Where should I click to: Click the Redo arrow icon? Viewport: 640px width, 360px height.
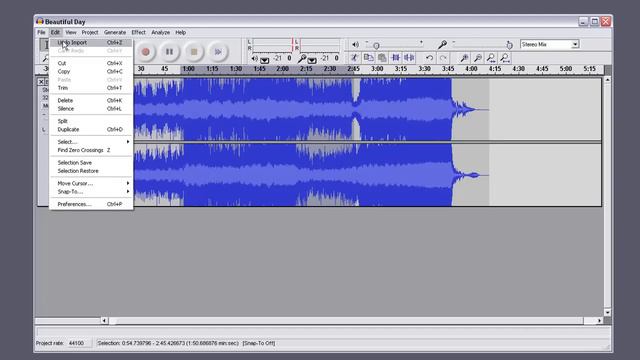click(443, 58)
